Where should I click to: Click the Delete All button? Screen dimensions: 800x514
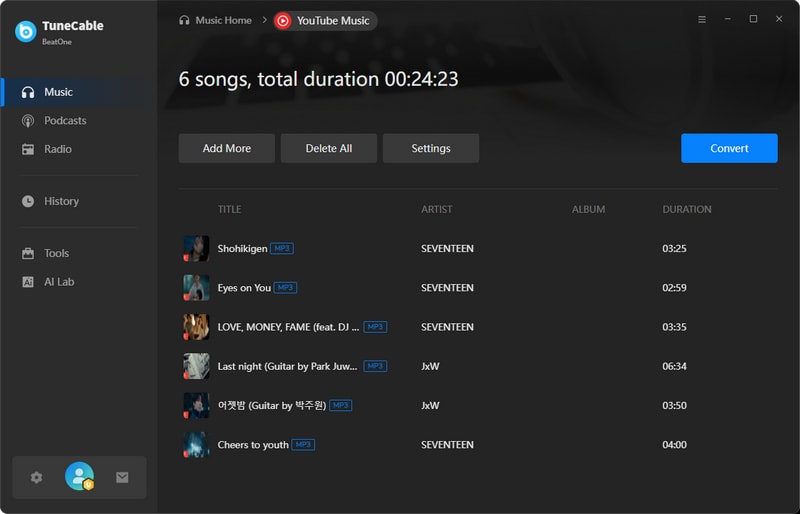pos(329,148)
